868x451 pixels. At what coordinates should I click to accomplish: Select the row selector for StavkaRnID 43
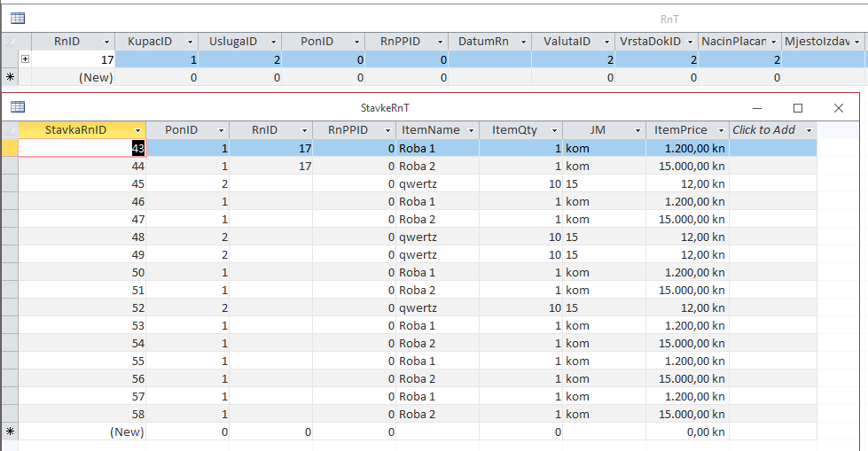(10, 148)
